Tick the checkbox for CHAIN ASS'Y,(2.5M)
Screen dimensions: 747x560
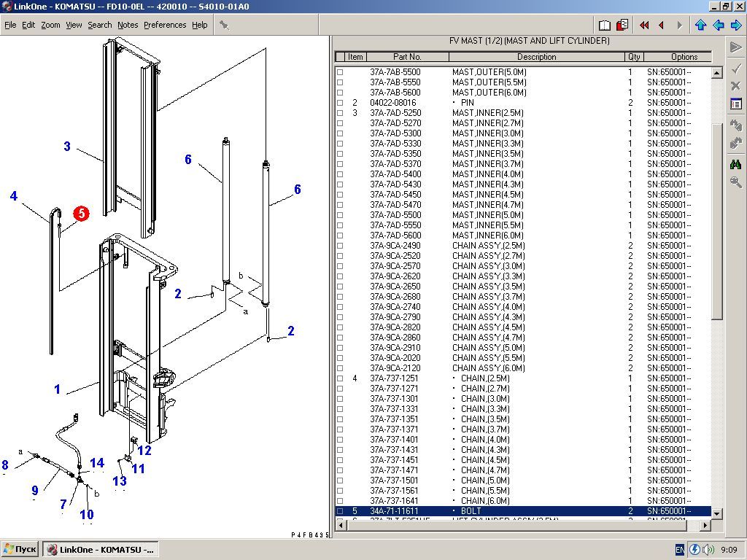(x=340, y=246)
